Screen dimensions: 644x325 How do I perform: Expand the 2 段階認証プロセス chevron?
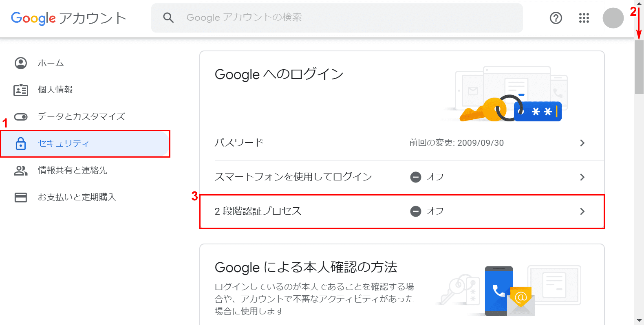[x=582, y=211]
